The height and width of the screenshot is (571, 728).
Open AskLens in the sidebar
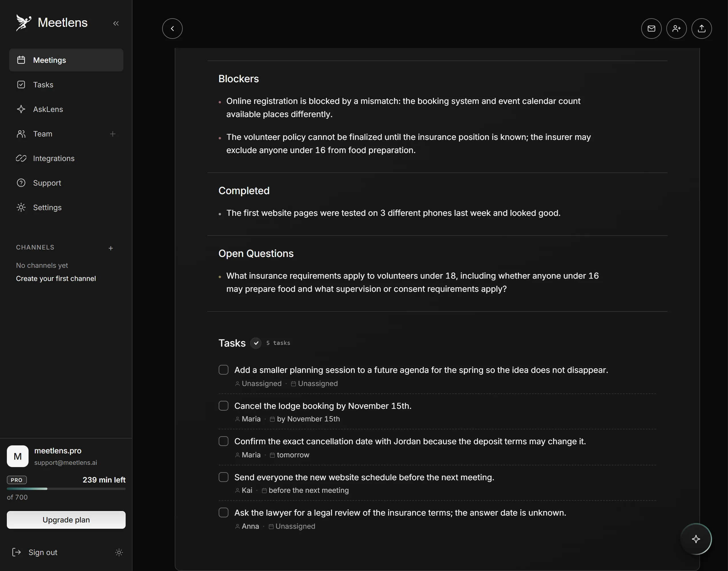66,109
